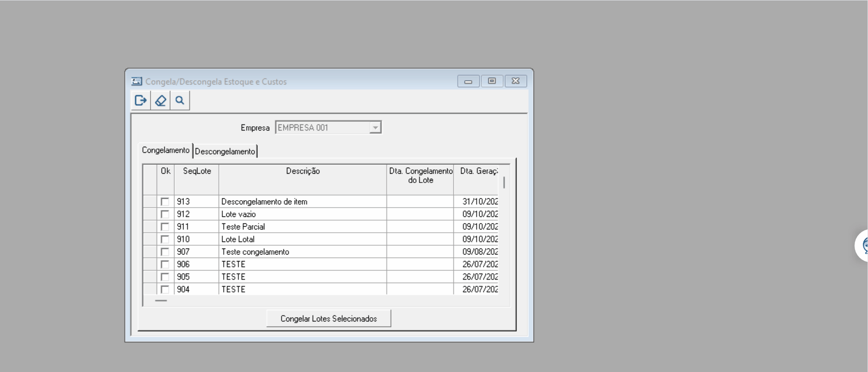Tick the checkbox for lot 911
868x372 pixels.
165,227
